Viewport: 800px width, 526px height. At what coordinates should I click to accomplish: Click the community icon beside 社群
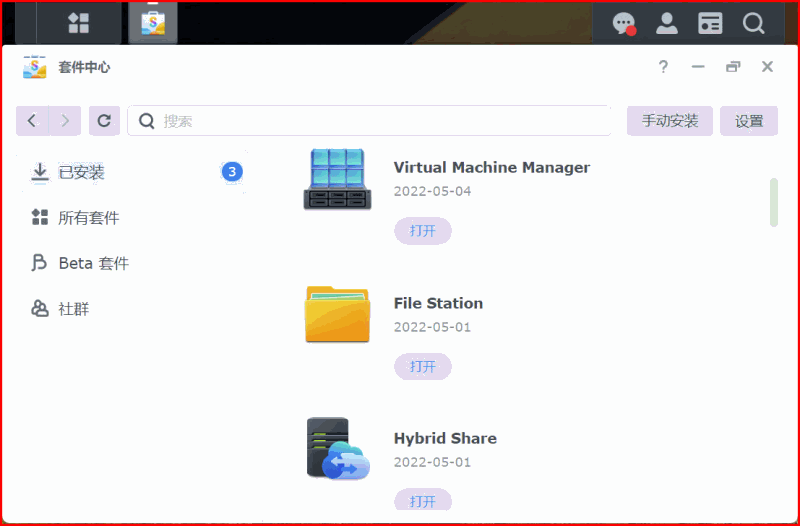(x=40, y=308)
